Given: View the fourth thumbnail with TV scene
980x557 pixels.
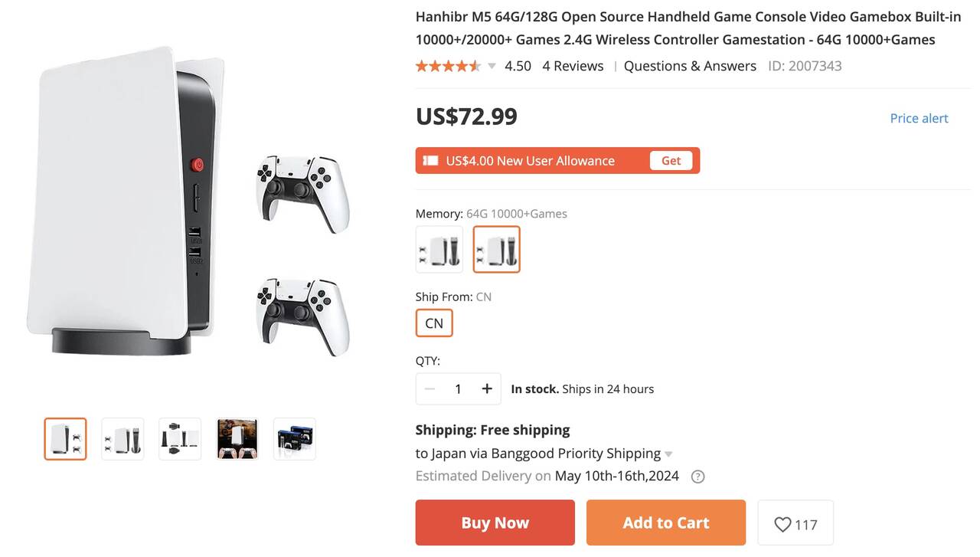Looking at the screenshot, I should pyautogui.click(x=237, y=439).
